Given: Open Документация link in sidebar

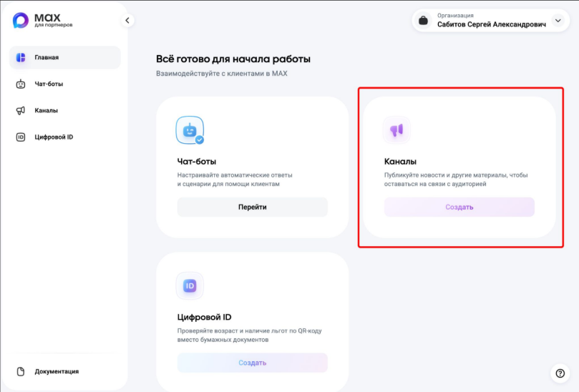Looking at the screenshot, I should [57, 371].
